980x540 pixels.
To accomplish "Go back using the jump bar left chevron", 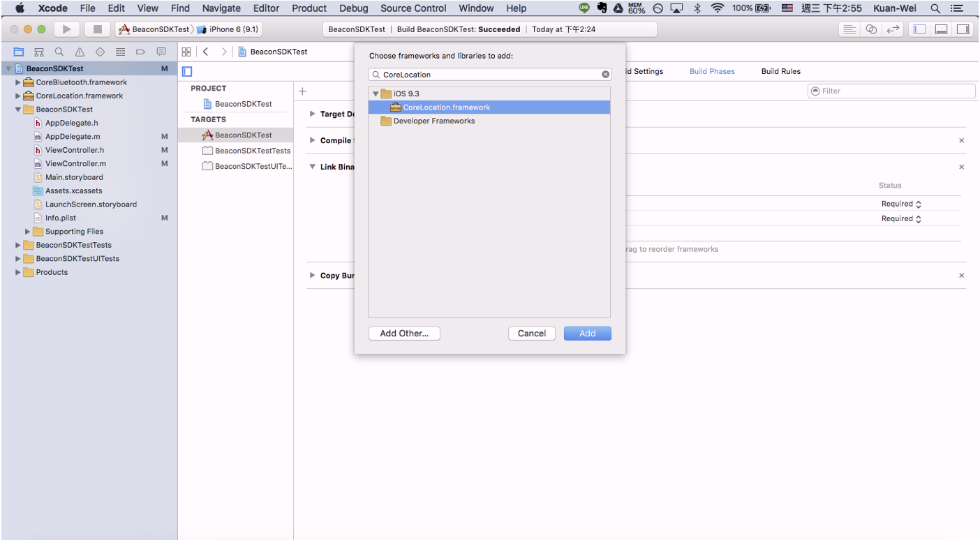I will (x=206, y=52).
